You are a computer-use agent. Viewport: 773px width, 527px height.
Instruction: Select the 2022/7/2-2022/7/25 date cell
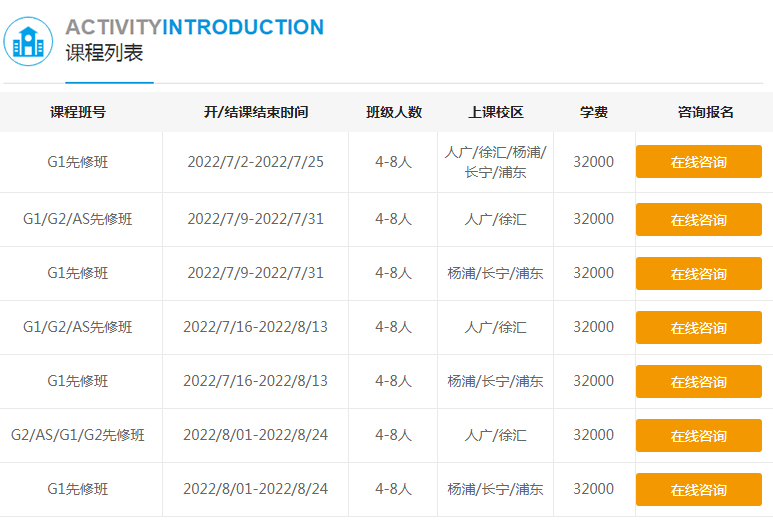coord(256,162)
